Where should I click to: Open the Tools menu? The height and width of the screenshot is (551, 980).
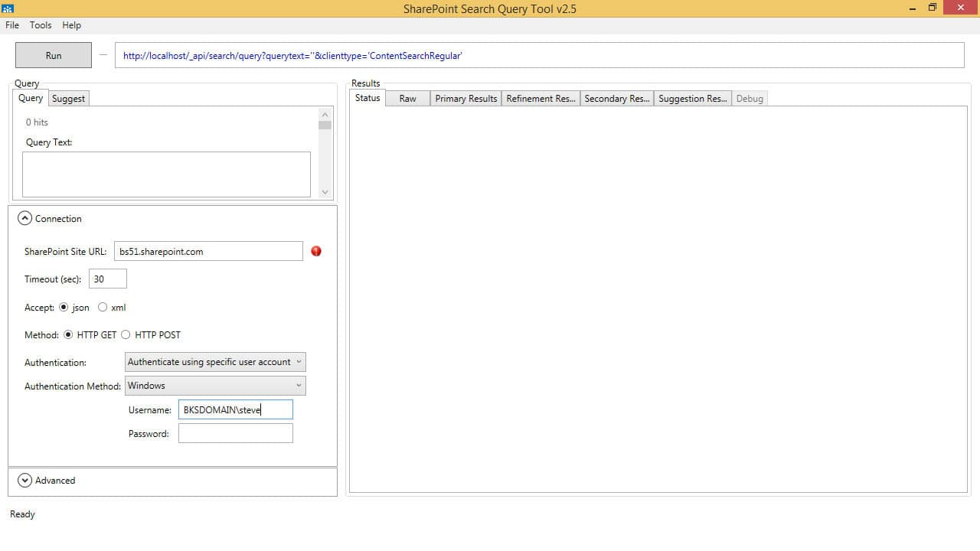(x=41, y=25)
